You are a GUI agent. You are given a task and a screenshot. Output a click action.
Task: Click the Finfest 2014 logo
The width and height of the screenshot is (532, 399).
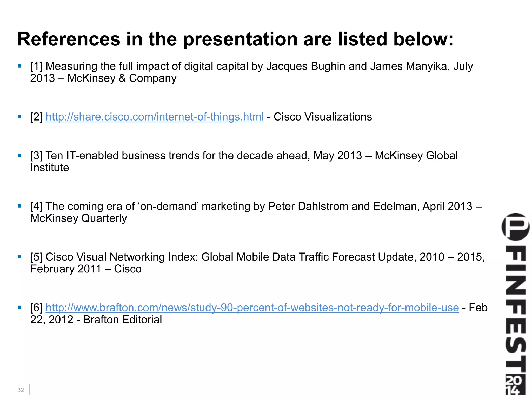click(515, 304)
